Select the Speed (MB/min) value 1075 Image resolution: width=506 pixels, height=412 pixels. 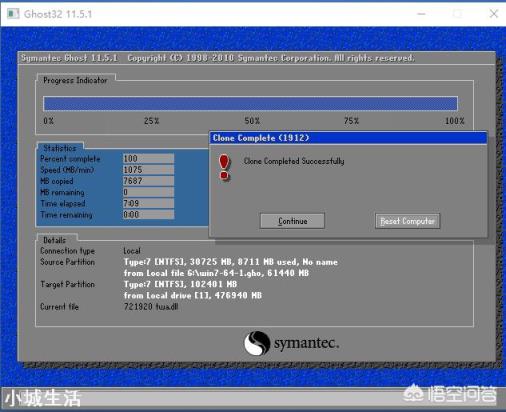pos(148,170)
